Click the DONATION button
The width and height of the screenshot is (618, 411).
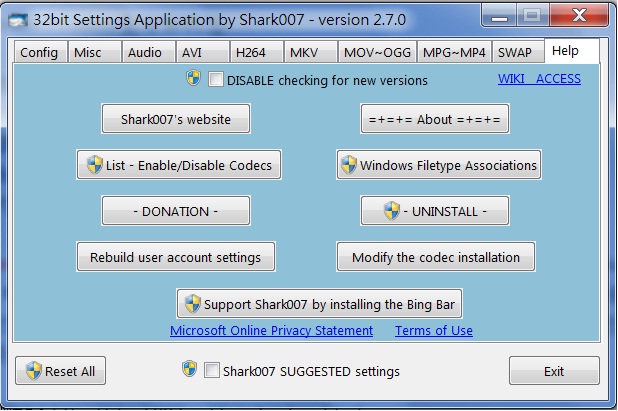[x=176, y=211]
